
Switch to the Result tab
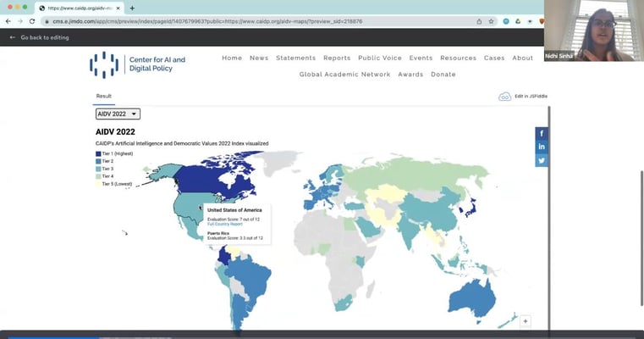tap(103, 97)
